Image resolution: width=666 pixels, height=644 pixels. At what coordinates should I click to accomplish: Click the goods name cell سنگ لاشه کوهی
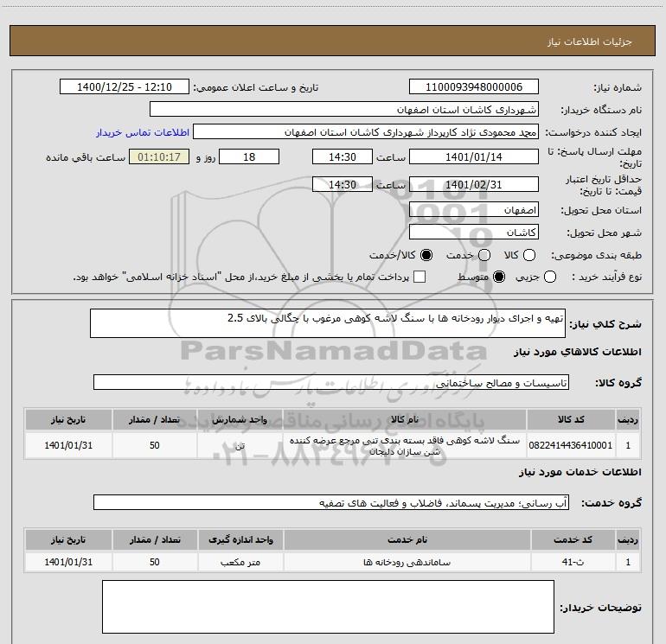pyautogui.click(x=405, y=445)
